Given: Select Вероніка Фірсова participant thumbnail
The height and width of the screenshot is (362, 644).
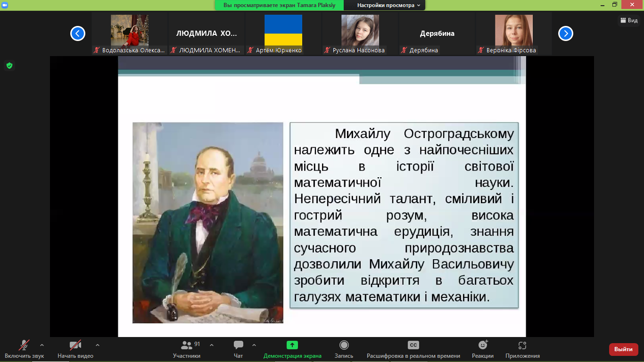Looking at the screenshot, I should coord(514,34).
